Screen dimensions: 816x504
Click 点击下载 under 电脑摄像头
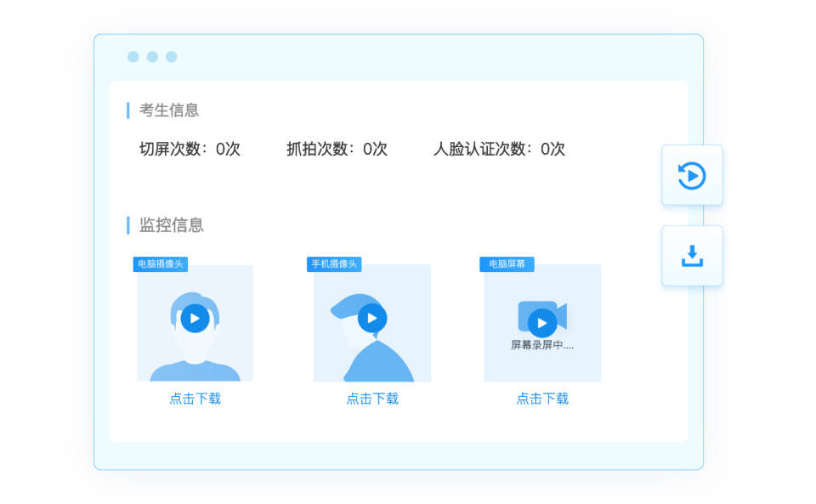pos(195,399)
